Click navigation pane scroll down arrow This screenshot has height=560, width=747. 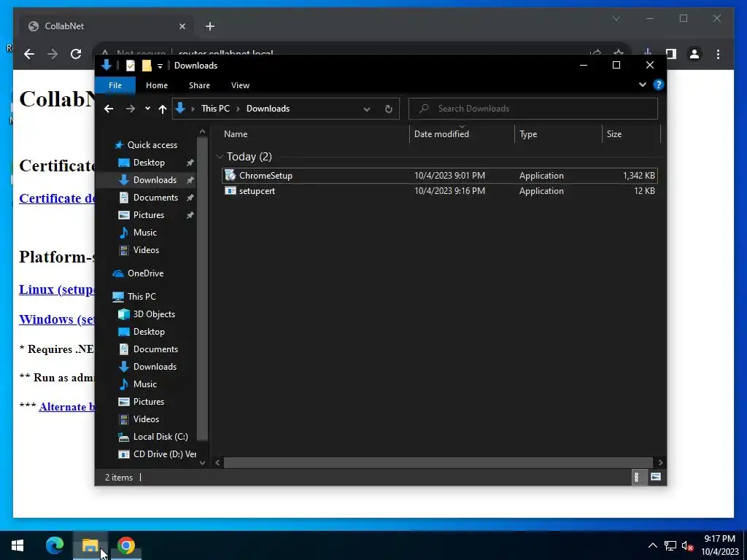[203, 462]
